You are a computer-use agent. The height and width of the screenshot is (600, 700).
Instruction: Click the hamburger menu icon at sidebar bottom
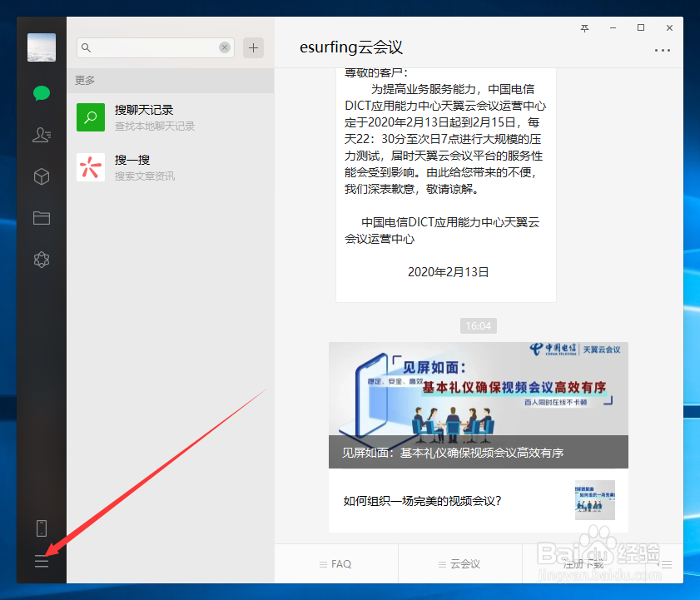tap(42, 562)
